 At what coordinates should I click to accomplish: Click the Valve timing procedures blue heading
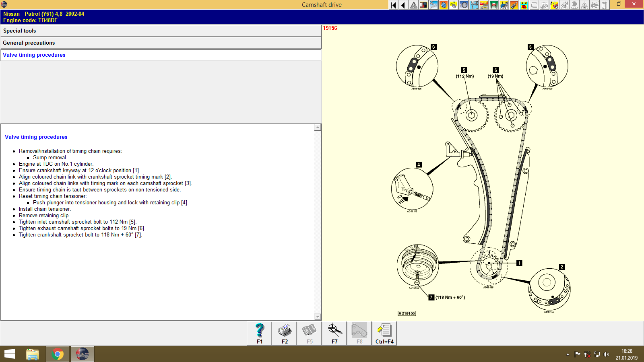36,137
